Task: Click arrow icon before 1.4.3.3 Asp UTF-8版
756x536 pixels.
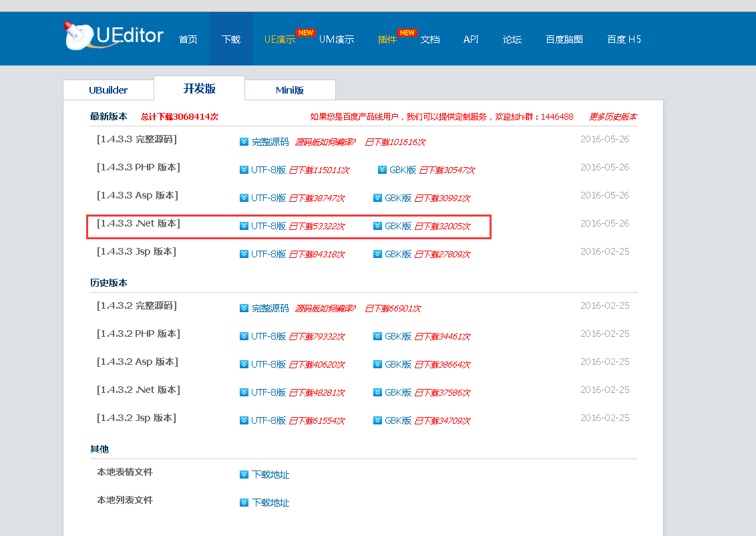Action: point(244,198)
